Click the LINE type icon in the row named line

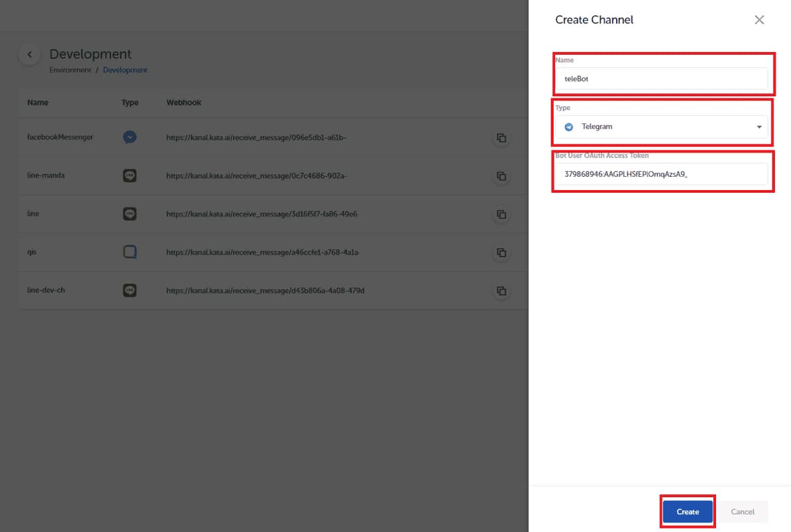(x=130, y=214)
